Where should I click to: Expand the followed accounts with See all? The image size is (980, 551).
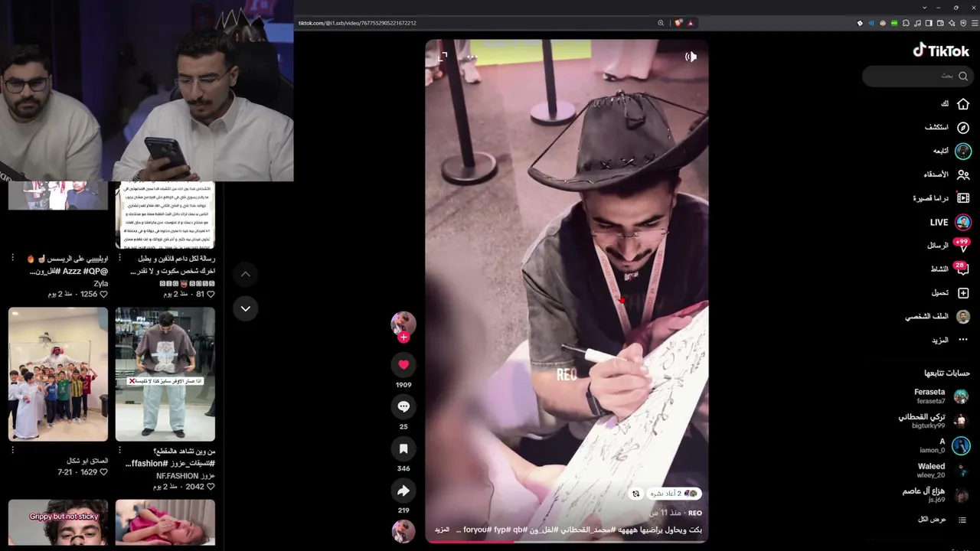942,520
